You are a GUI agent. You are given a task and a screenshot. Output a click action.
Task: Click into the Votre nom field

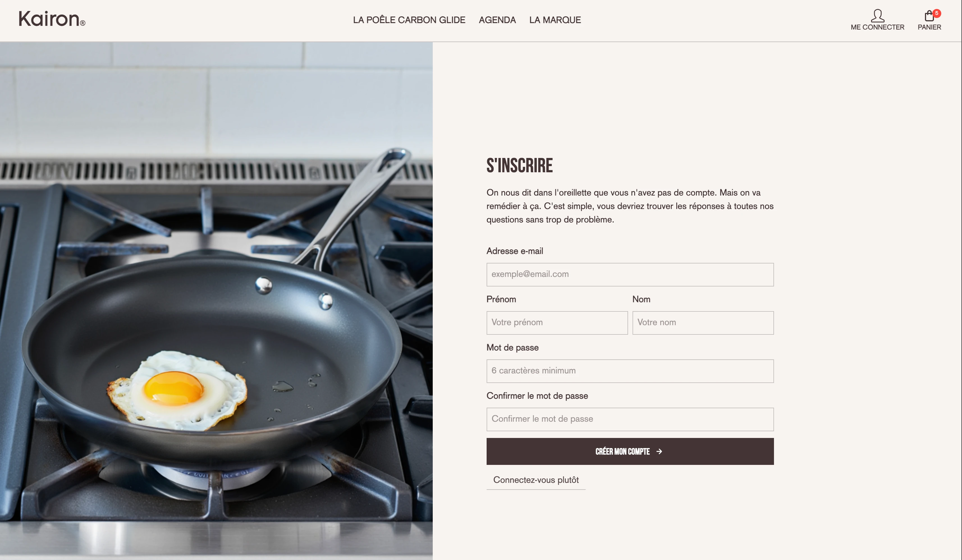tap(703, 323)
